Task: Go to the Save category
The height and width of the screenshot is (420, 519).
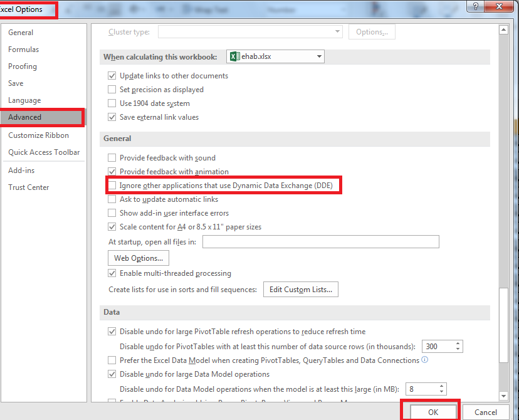Action: [16, 83]
